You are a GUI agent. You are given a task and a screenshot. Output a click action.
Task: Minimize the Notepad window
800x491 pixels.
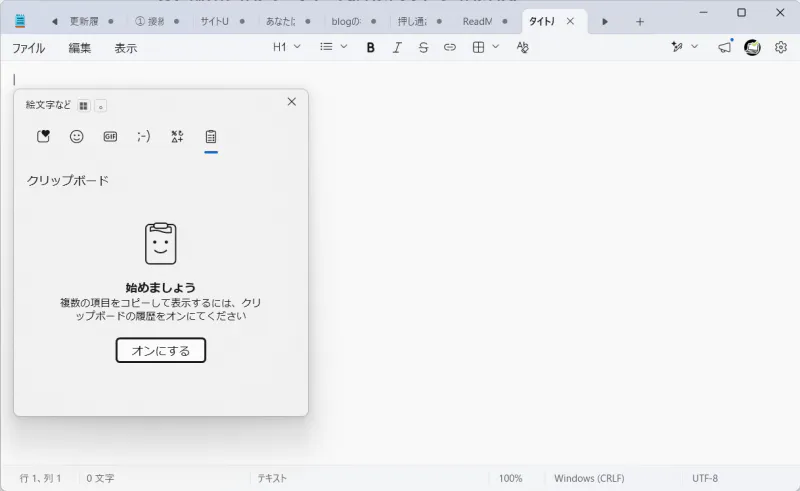point(704,12)
